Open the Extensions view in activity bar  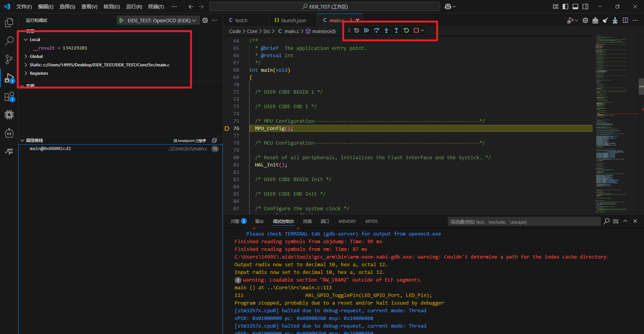point(9,97)
